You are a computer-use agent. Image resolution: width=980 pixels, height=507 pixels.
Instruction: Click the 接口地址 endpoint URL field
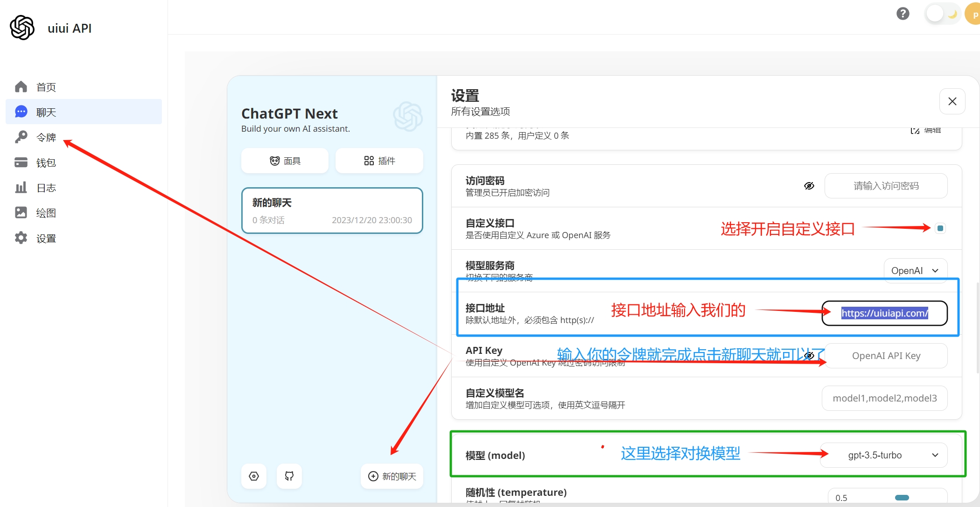885,313
